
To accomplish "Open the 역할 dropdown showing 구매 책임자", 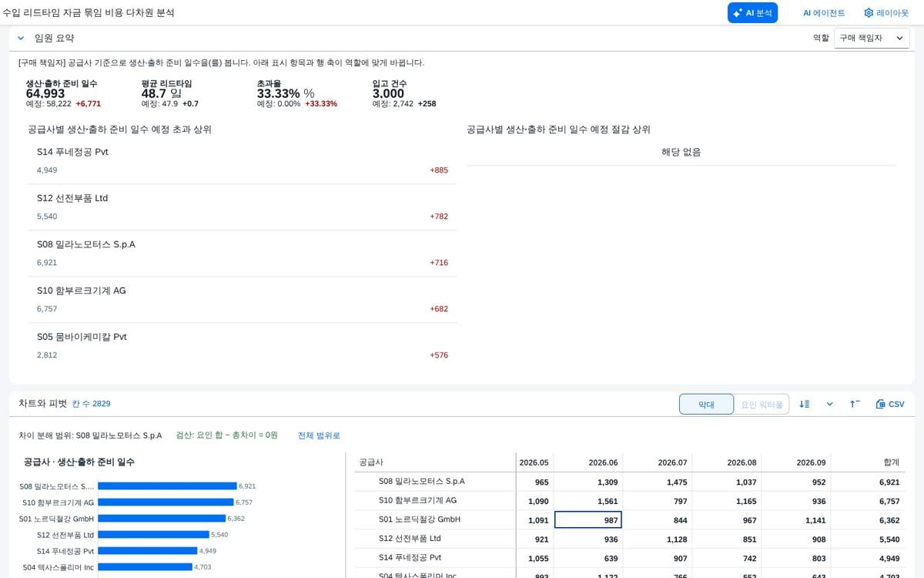I will (x=872, y=38).
